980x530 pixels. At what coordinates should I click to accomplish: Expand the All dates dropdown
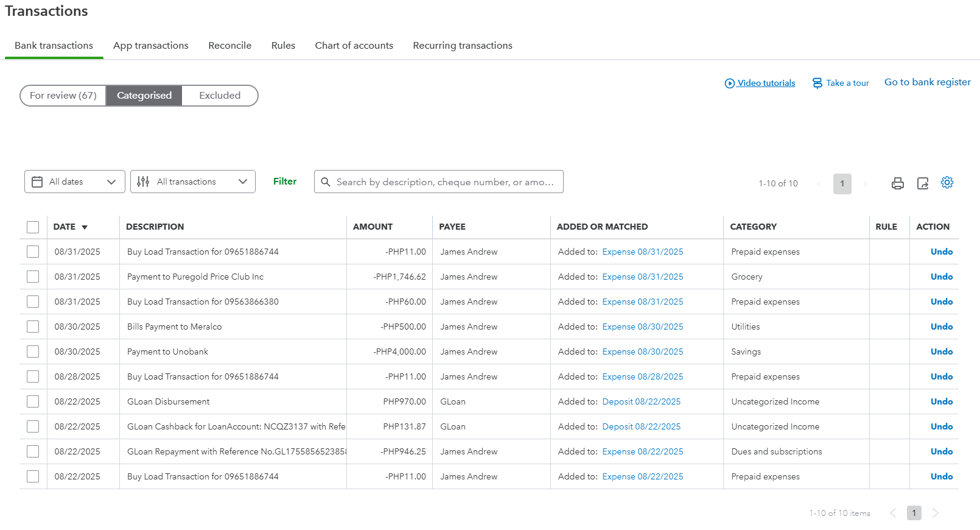pyautogui.click(x=111, y=182)
